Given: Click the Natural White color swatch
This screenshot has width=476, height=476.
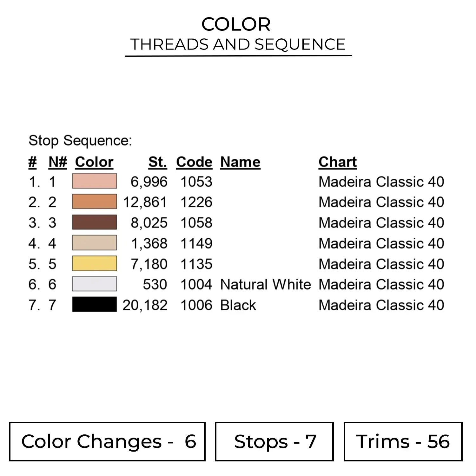Looking at the screenshot, I should [94, 284].
